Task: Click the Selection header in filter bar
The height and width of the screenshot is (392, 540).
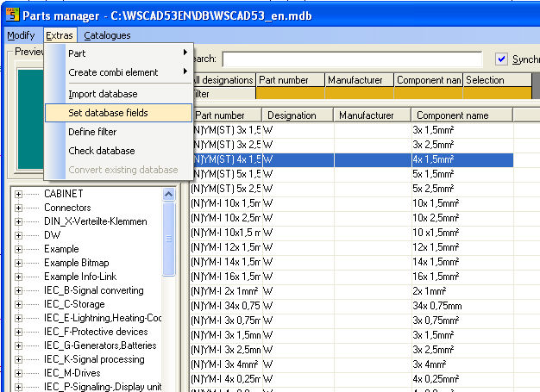Action: pyautogui.click(x=497, y=80)
